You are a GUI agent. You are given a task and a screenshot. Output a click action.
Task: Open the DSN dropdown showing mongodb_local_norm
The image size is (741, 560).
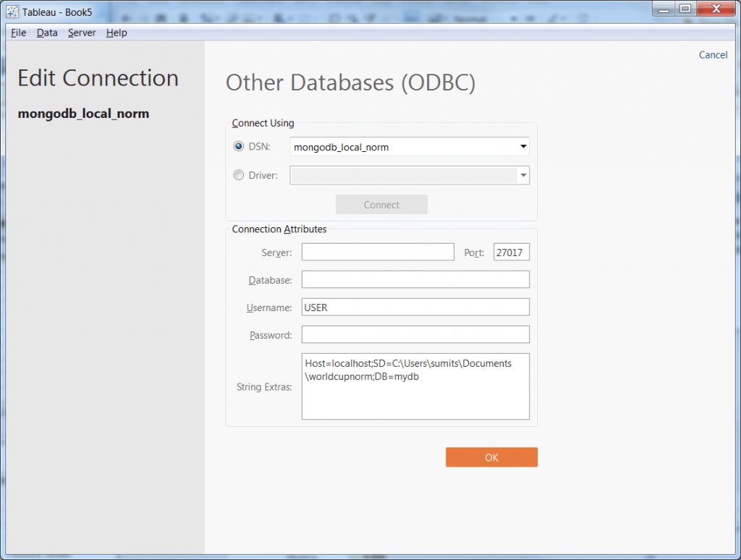[x=410, y=147]
